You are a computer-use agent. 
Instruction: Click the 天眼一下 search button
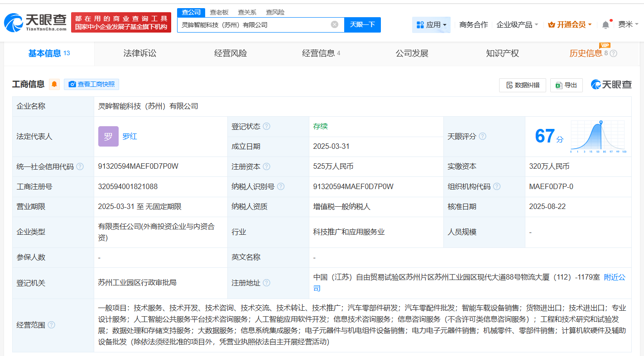coord(362,24)
